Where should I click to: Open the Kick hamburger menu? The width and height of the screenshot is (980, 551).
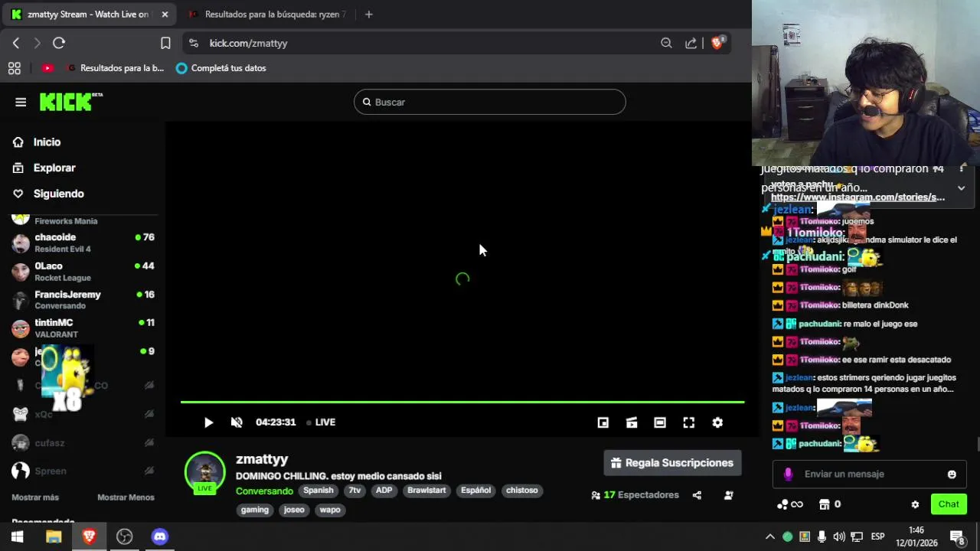point(21,102)
